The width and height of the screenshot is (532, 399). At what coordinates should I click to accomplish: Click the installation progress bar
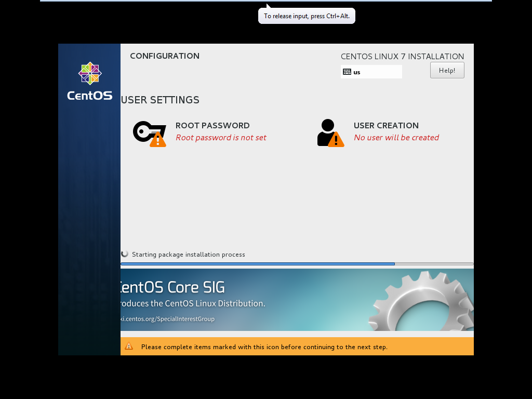pyautogui.click(x=297, y=263)
